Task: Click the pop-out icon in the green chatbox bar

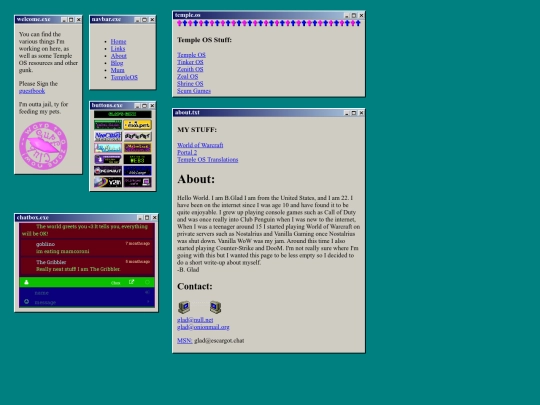Action: click(x=131, y=282)
